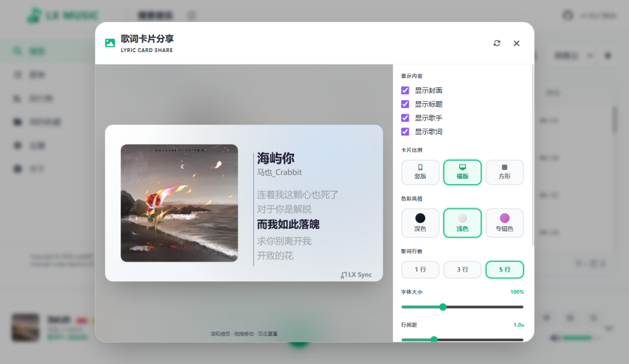Toggle the 显示标题 checkbox
This screenshot has width=629, height=364.
pos(405,104)
